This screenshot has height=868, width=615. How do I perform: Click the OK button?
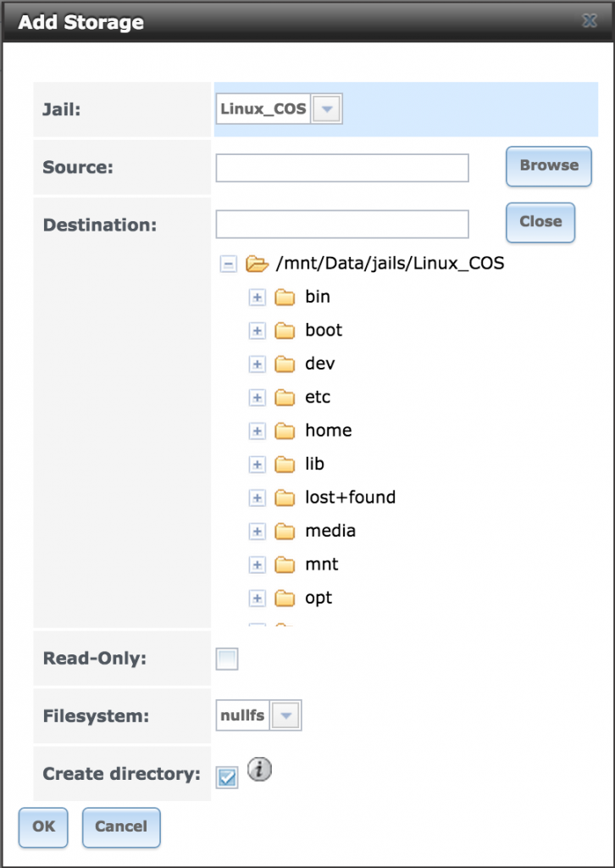43,827
